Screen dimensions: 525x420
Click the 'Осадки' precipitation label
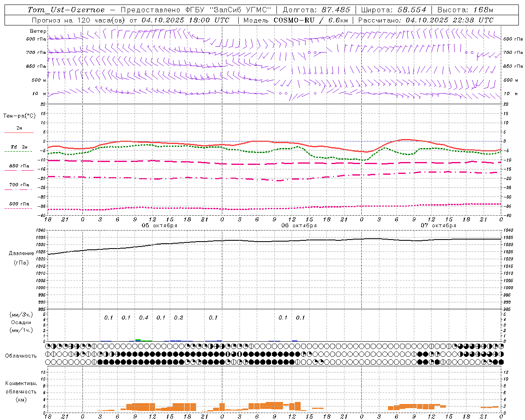click(21, 322)
